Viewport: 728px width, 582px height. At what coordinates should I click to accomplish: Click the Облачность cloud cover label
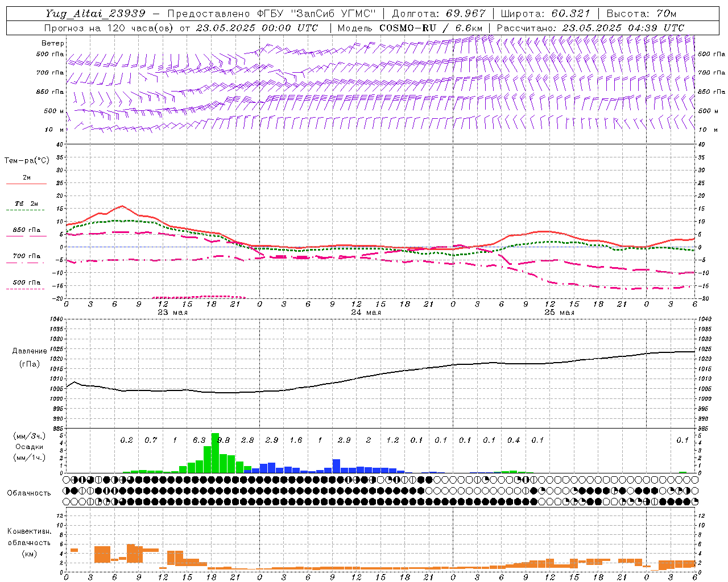29,493
